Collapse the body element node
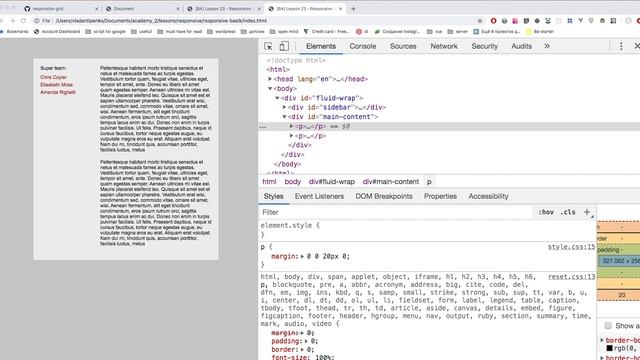The image size is (640, 360). pos(270,88)
